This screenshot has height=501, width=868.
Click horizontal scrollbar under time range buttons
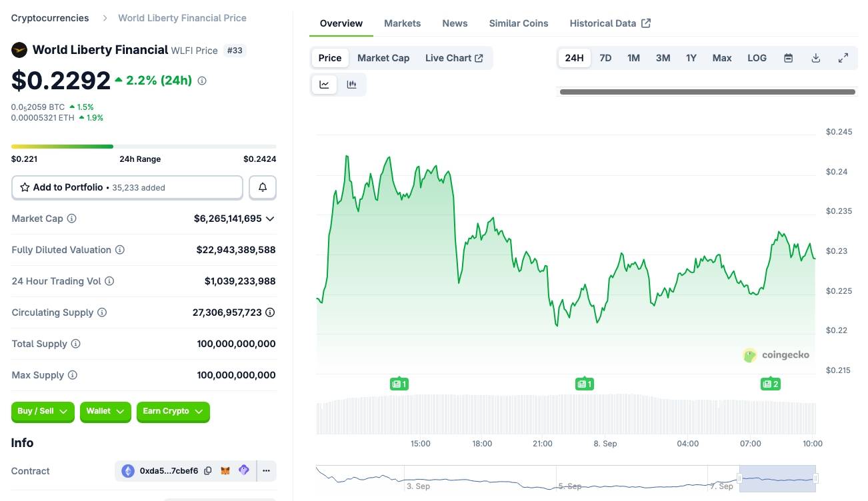[x=707, y=92]
